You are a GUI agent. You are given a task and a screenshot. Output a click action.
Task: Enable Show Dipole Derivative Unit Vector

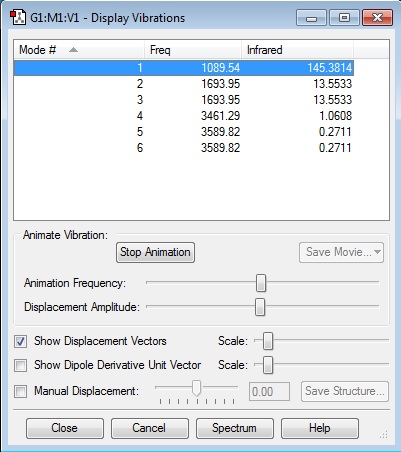[x=20, y=365]
